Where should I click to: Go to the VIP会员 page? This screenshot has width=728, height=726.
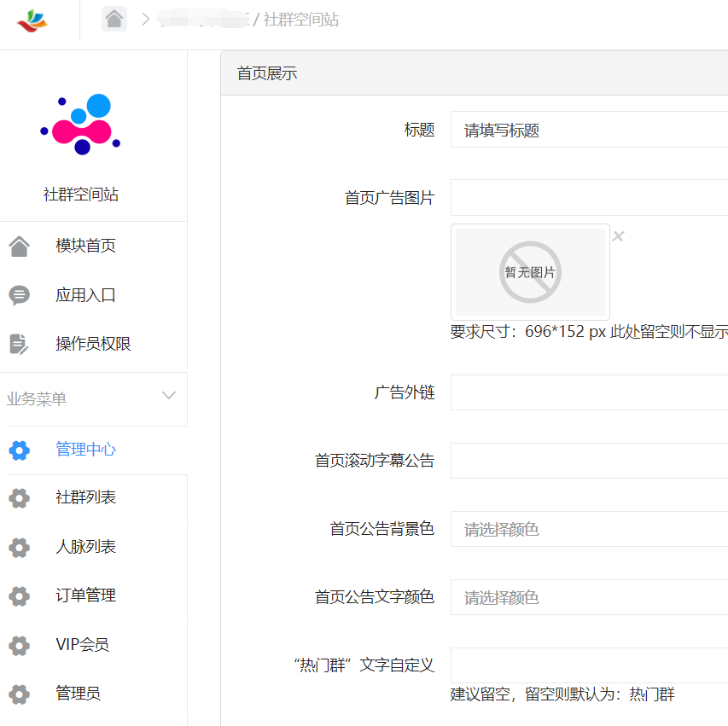tap(82, 645)
